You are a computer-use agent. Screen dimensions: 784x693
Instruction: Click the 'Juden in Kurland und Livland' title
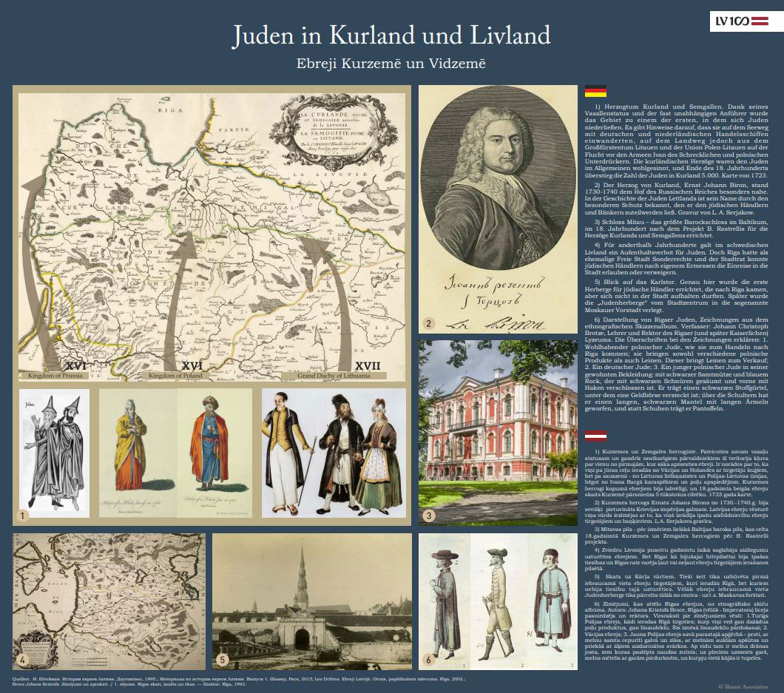pos(392,35)
